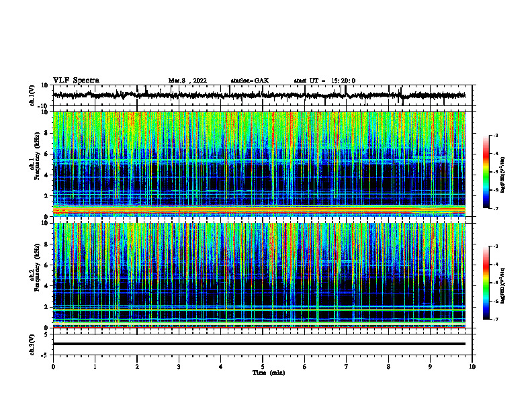Click the "-3" label on ch.1 colorbar
This screenshot has width=532, height=411.
(x=495, y=135)
